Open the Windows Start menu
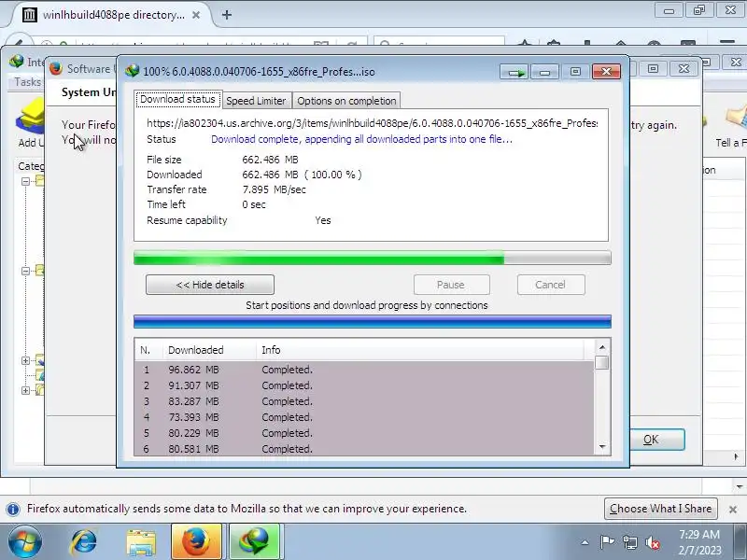Image resolution: width=747 pixels, height=560 pixels. tap(25, 542)
